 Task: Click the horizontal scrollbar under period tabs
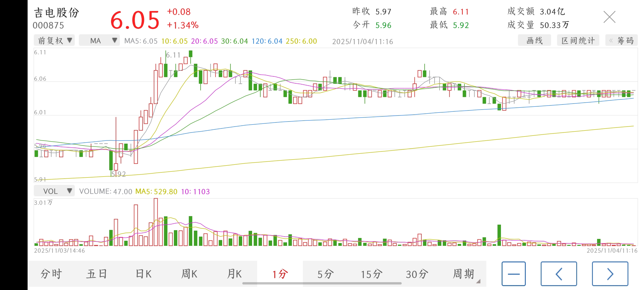tap(322, 283)
